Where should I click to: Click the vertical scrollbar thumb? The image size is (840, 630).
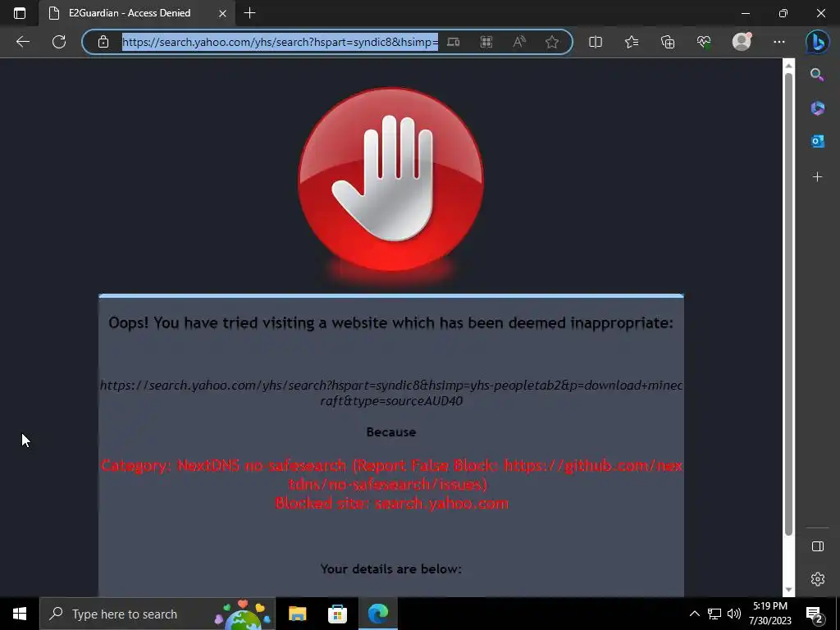click(788, 304)
